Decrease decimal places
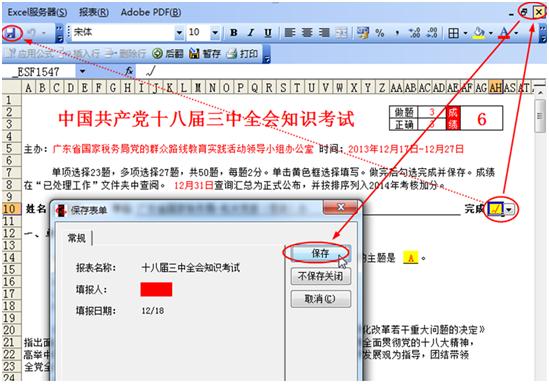This screenshot has height=385, width=549. click(432, 33)
